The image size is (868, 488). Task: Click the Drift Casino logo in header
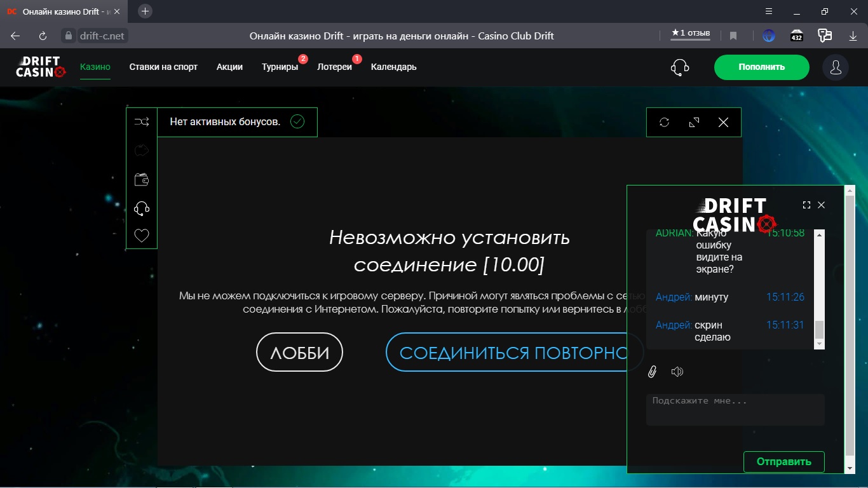[x=41, y=67]
